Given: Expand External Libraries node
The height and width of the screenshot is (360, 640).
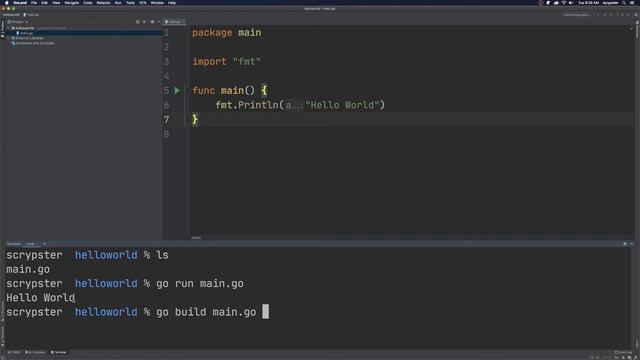Looking at the screenshot, I should [9, 38].
